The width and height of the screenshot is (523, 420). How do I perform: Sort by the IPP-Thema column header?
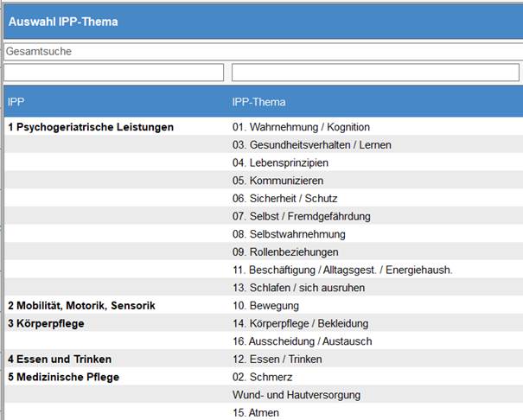[259, 102]
